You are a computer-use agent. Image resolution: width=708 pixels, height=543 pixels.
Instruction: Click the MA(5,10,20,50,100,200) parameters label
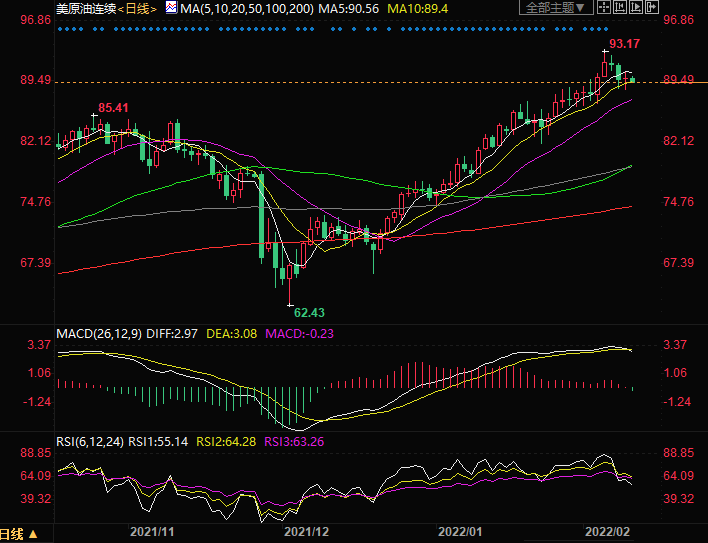click(246, 8)
